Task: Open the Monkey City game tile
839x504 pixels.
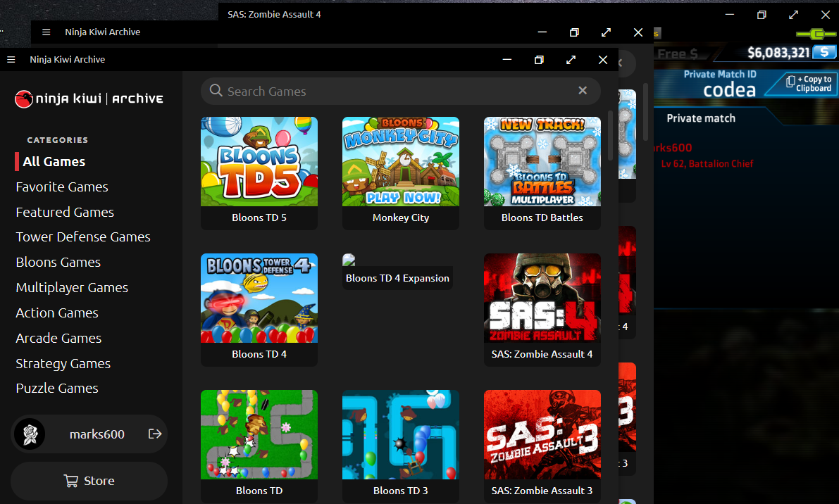Action: pyautogui.click(x=401, y=173)
